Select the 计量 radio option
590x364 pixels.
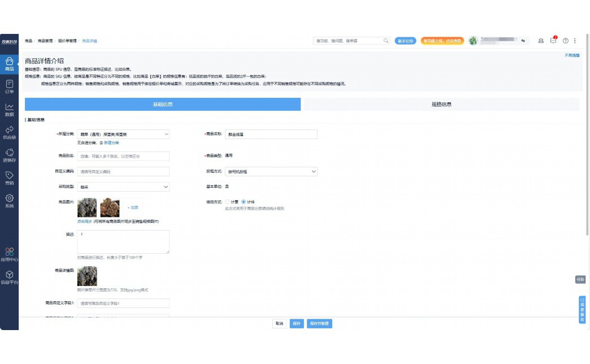click(227, 202)
